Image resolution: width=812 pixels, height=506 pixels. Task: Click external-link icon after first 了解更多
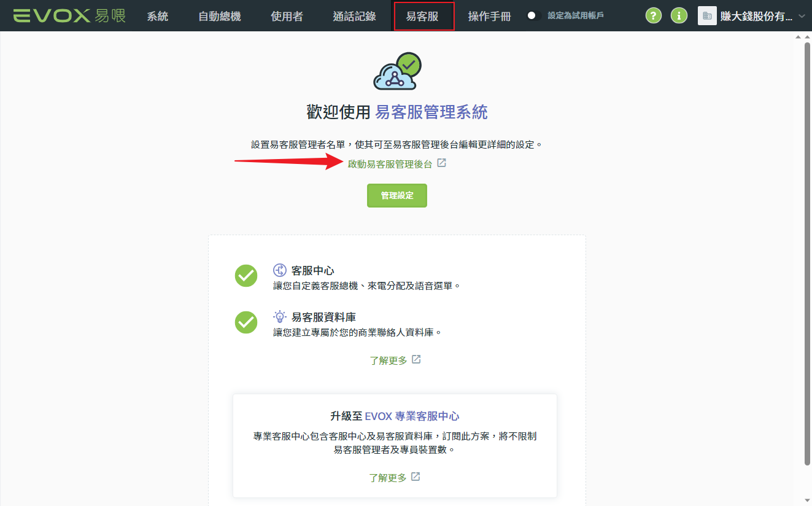(416, 359)
